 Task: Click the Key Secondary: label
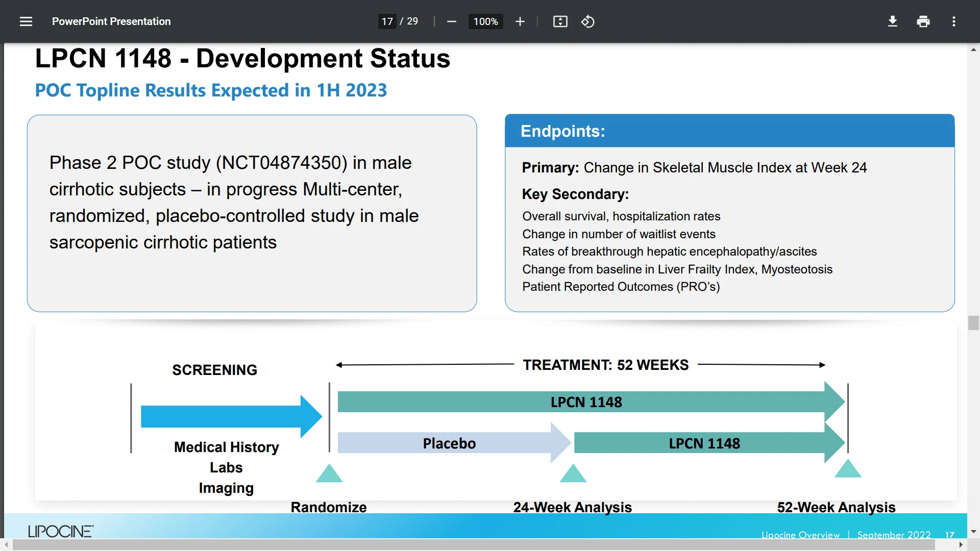tap(575, 194)
